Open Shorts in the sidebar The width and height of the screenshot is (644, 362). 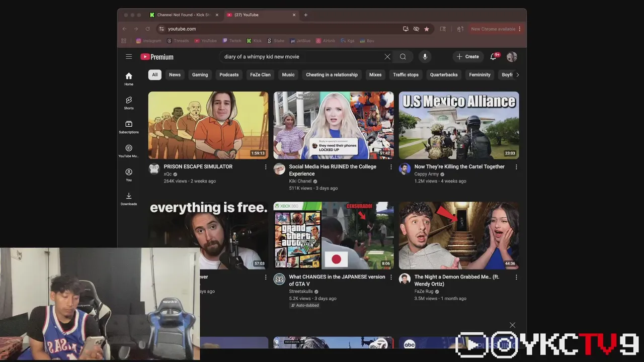(129, 103)
